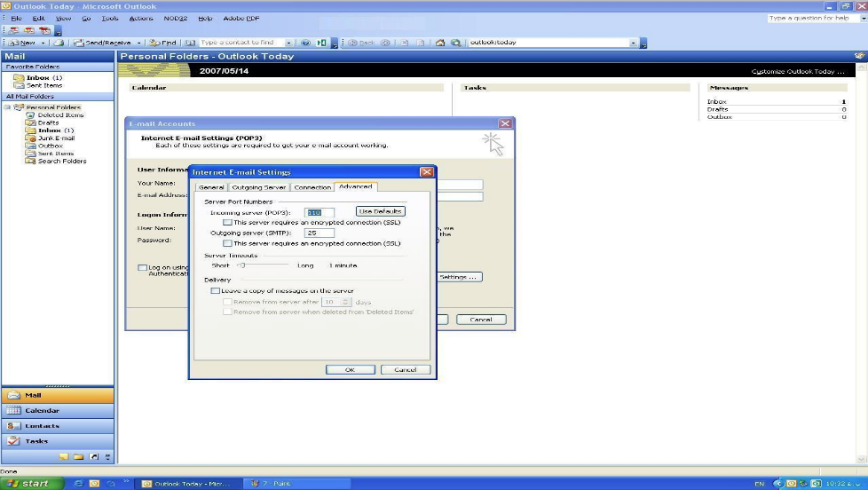Click the Search the Web icon
The width and height of the screenshot is (868, 490).
point(455,43)
